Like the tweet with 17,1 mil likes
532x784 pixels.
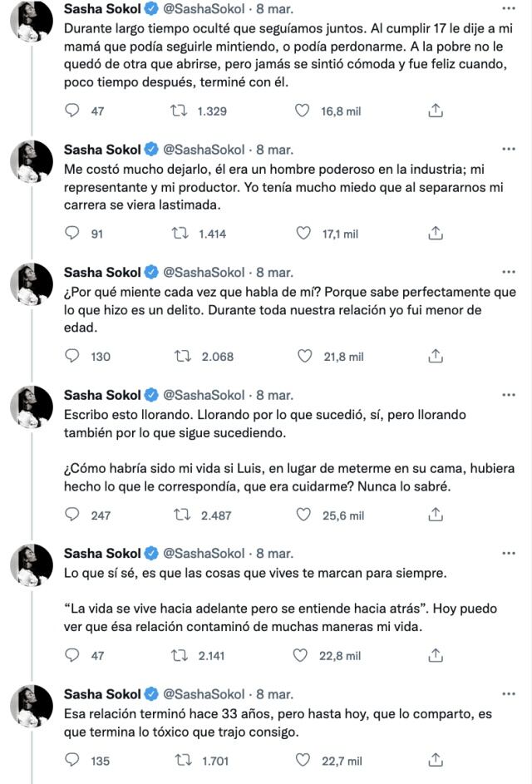(303, 234)
